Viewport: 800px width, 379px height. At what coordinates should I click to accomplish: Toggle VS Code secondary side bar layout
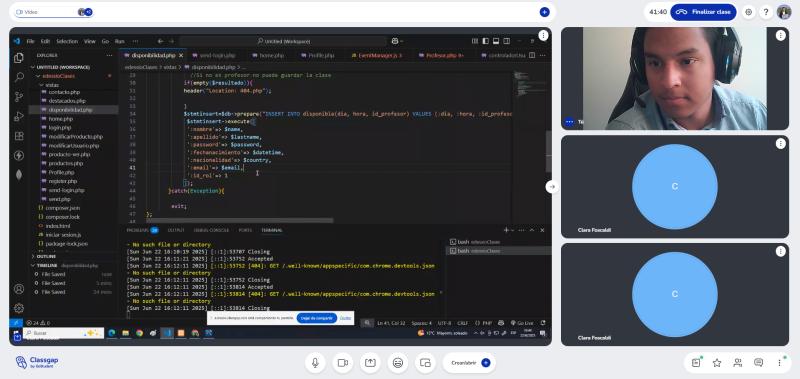[507, 41]
